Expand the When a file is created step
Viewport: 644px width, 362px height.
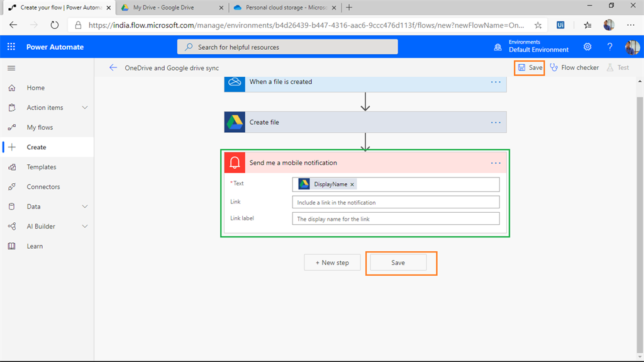point(365,84)
